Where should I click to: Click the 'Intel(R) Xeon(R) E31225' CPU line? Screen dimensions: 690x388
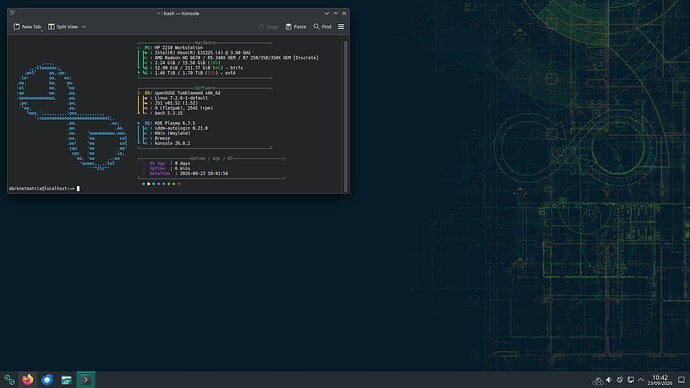click(202, 52)
